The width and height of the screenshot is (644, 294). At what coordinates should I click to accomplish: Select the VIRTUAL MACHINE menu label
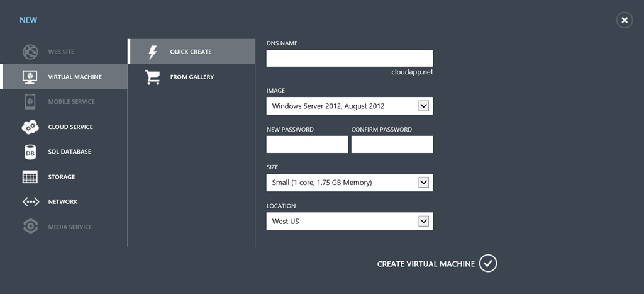[x=75, y=77]
